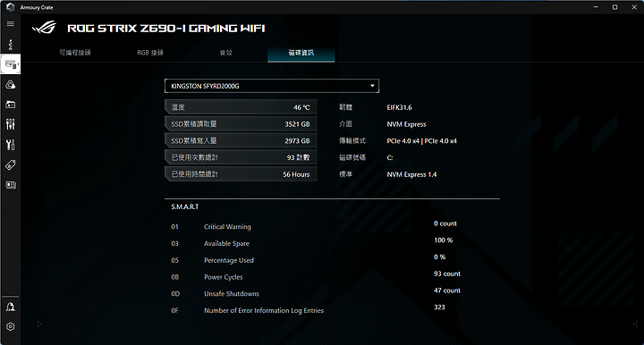
Task: Click the Unsafe Shutdowns entry
Action: (232, 294)
